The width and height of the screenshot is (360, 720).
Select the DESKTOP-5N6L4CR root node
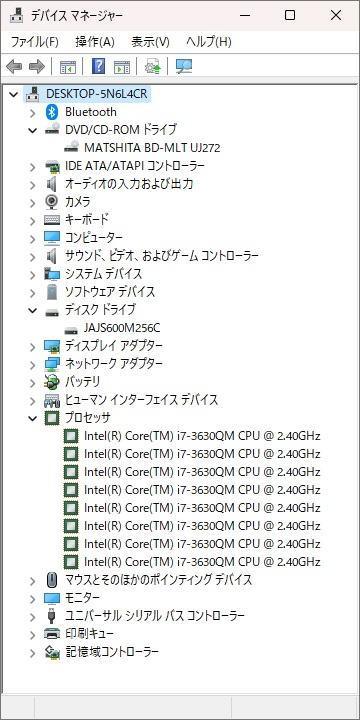pyautogui.click(x=96, y=94)
